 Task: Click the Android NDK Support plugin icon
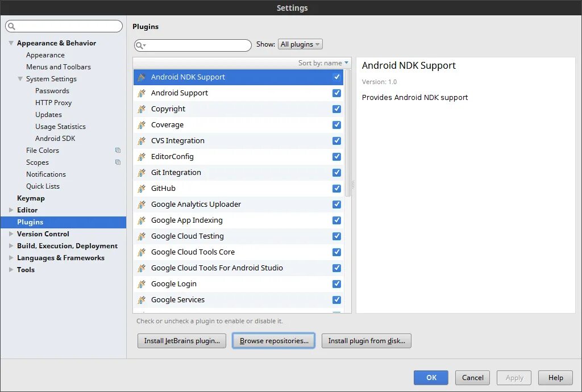point(142,77)
